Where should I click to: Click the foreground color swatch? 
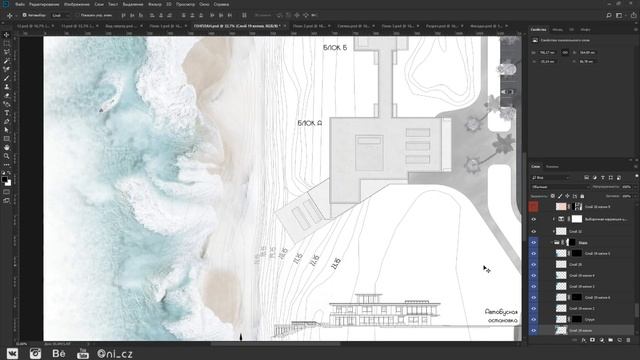point(4,179)
